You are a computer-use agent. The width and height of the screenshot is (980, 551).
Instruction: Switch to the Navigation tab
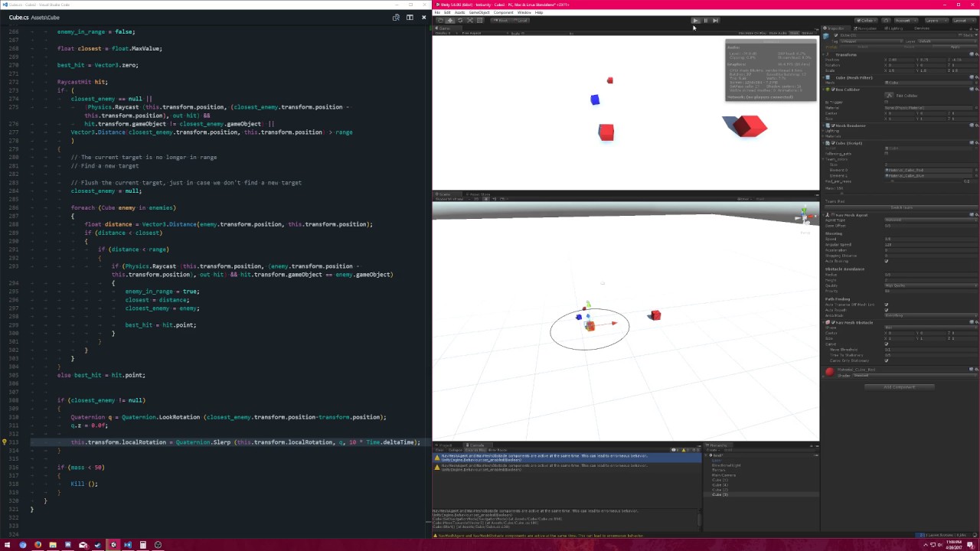coord(866,28)
